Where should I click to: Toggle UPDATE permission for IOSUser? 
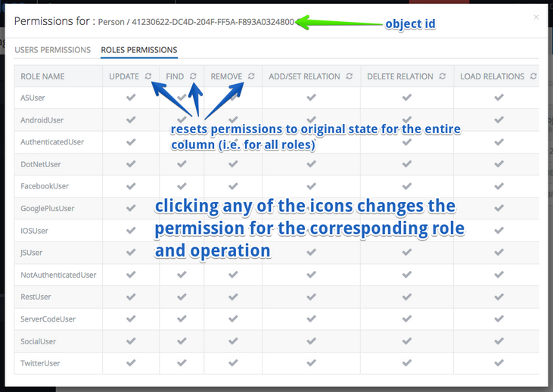(131, 230)
